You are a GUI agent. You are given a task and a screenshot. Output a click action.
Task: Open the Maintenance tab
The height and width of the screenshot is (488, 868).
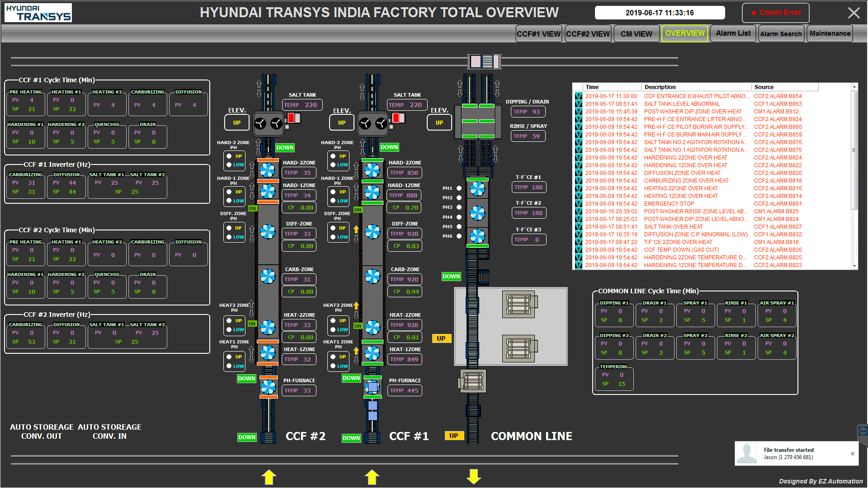click(830, 33)
